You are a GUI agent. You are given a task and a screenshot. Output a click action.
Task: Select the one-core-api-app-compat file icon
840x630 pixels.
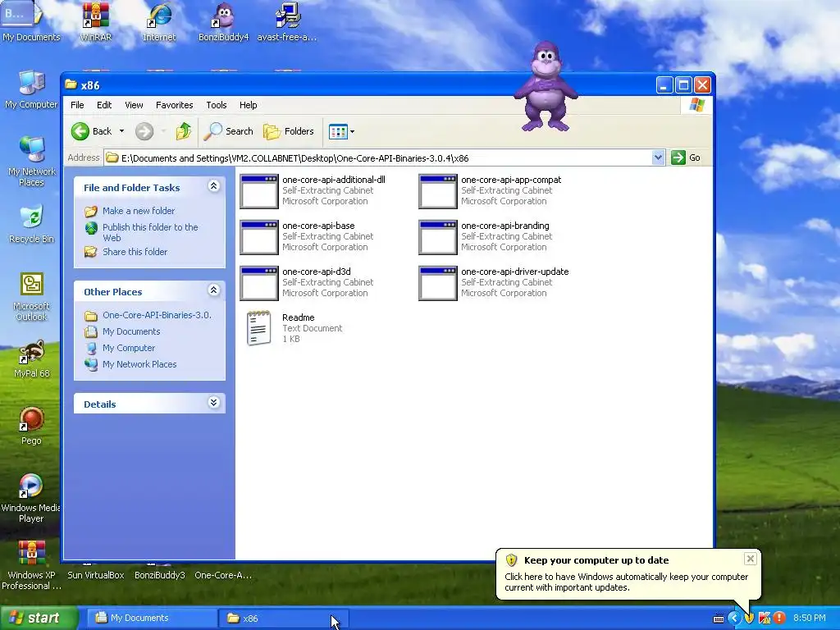[x=438, y=191]
